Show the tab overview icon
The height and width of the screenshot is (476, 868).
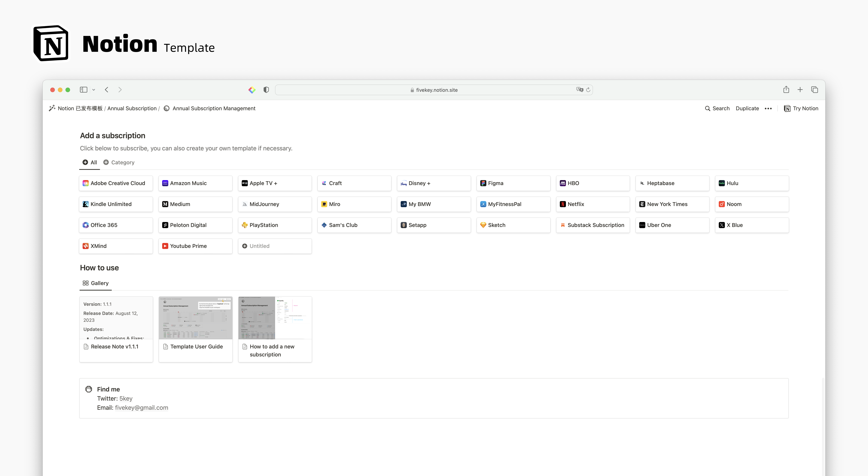click(x=815, y=90)
